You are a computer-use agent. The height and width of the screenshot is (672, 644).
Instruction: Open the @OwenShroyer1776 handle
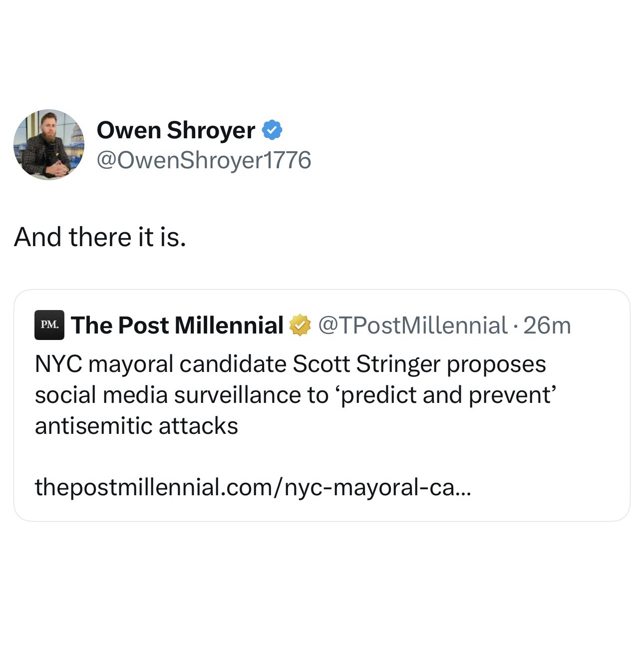click(204, 160)
